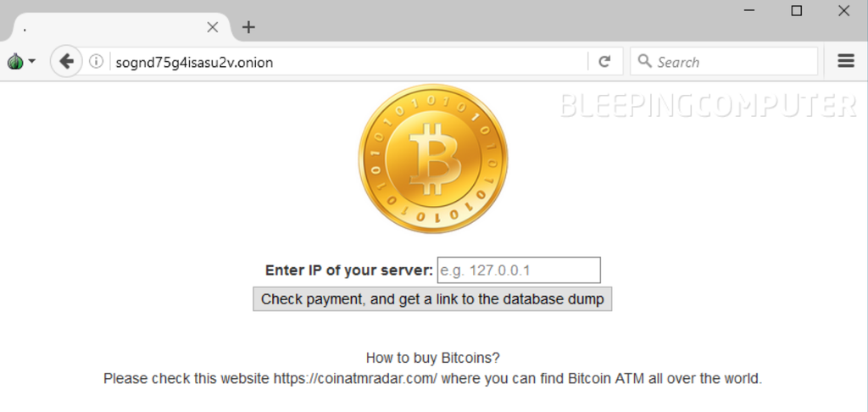
Task: Go back to the previous page
Action: tap(66, 61)
